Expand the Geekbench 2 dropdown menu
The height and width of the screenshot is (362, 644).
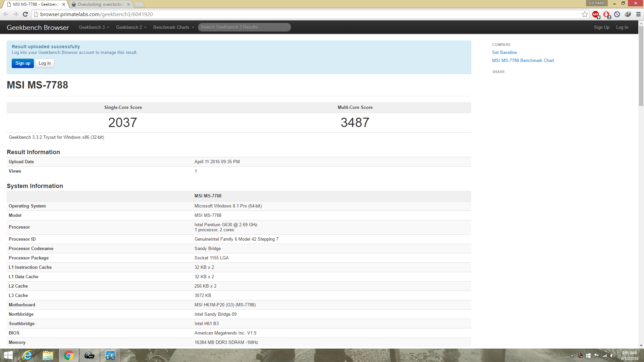tap(131, 27)
